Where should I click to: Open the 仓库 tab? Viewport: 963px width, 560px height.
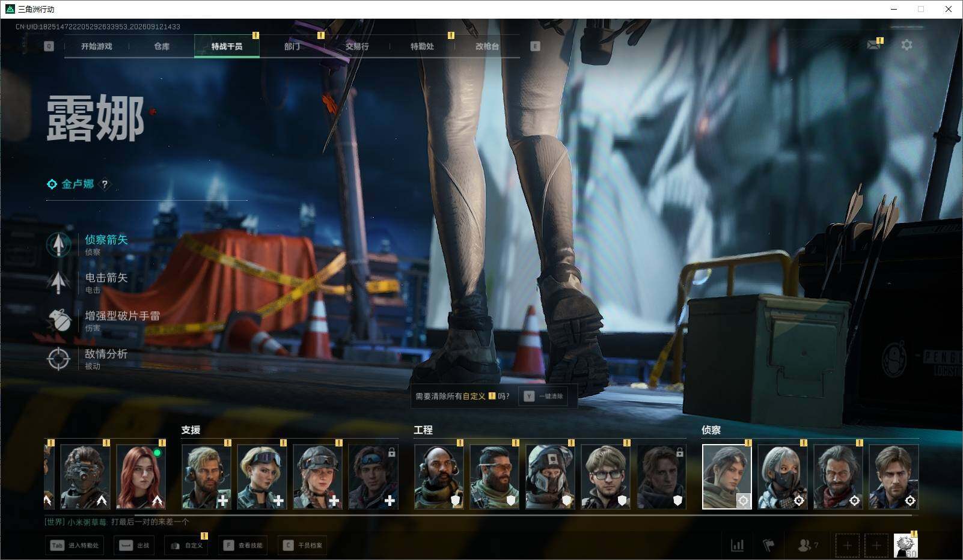pos(162,46)
